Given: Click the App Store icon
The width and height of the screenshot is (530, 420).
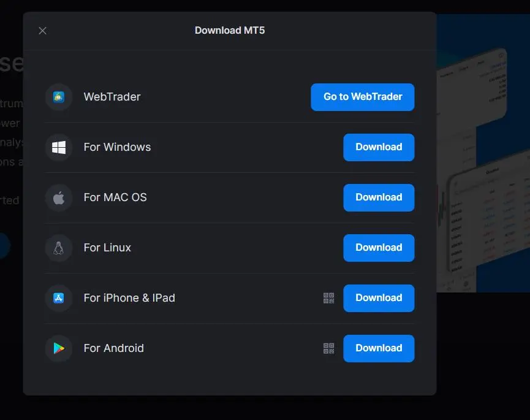Looking at the screenshot, I should 58,298.
